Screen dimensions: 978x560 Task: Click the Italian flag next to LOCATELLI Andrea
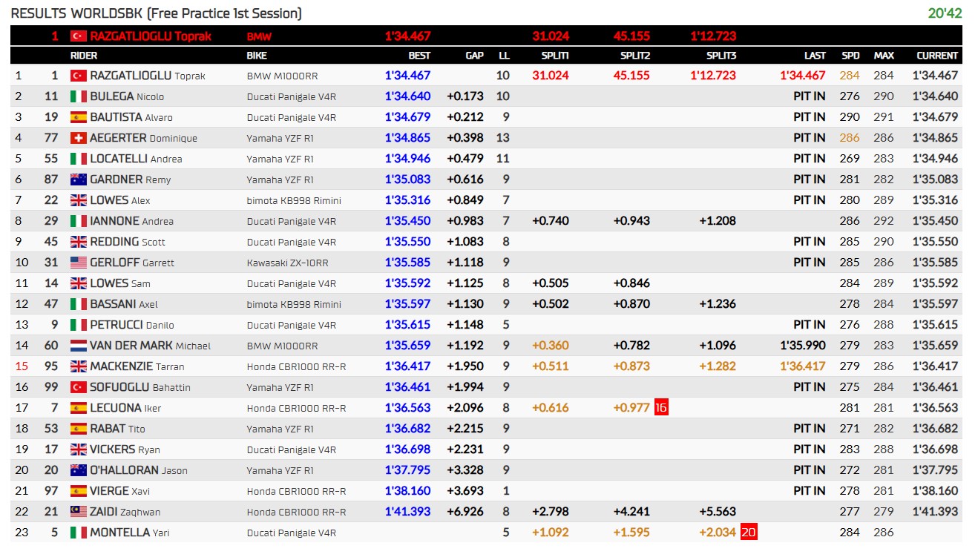[x=79, y=159]
